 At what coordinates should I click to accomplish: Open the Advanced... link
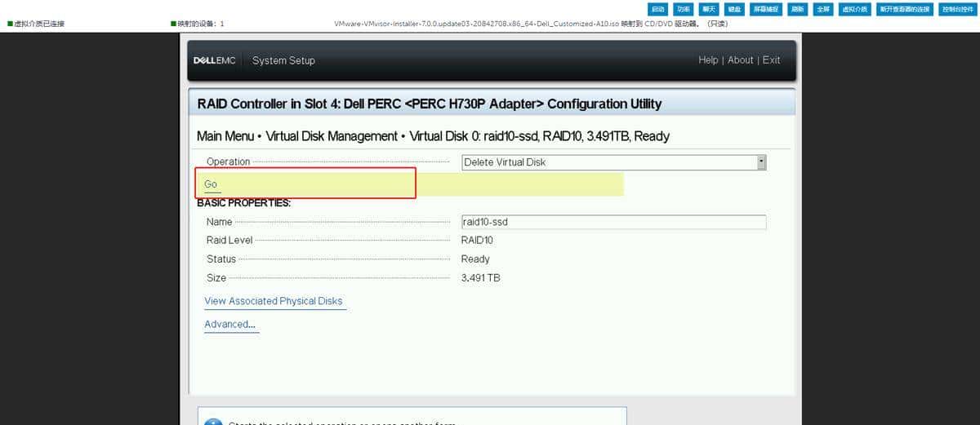(230, 324)
